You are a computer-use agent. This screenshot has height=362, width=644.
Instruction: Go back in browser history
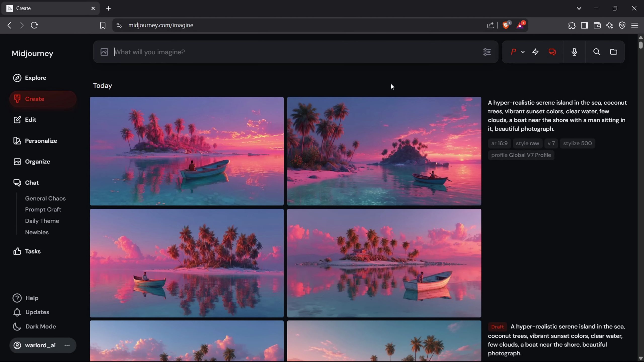click(x=9, y=25)
